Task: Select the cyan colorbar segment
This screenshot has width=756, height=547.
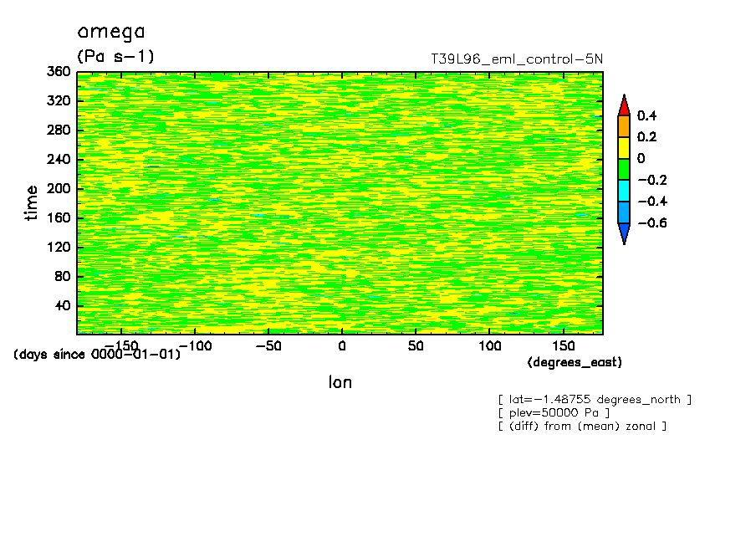Action: [x=624, y=191]
